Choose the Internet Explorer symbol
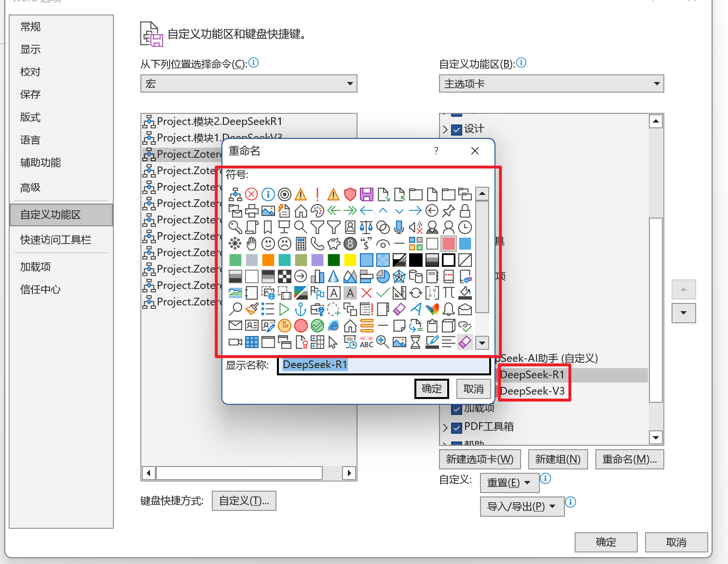 (x=333, y=326)
